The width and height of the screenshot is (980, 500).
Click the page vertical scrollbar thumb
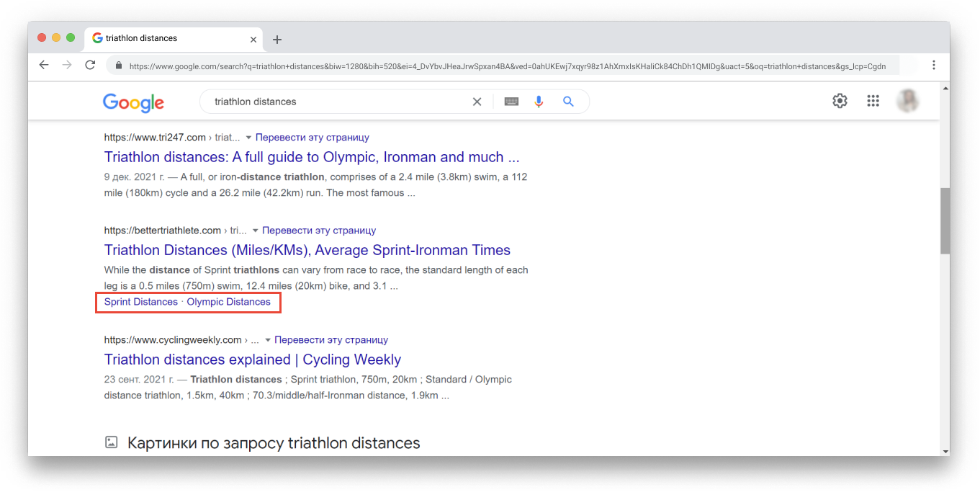[x=944, y=220]
